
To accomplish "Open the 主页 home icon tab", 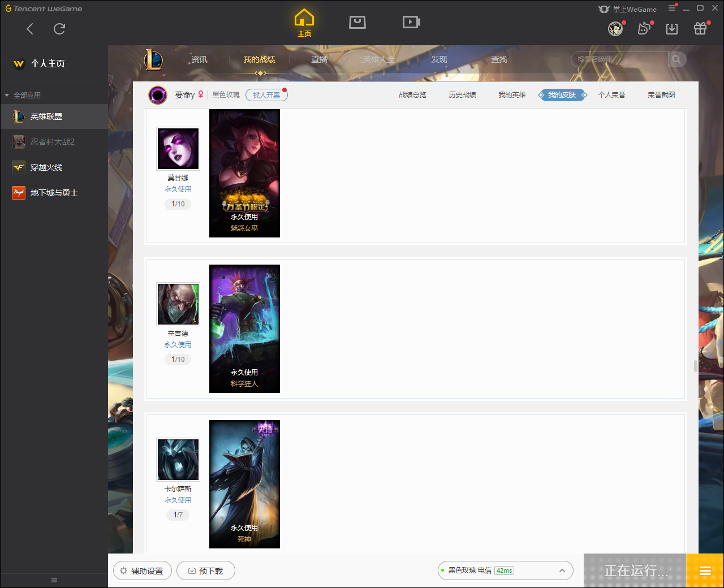I will pos(304,23).
